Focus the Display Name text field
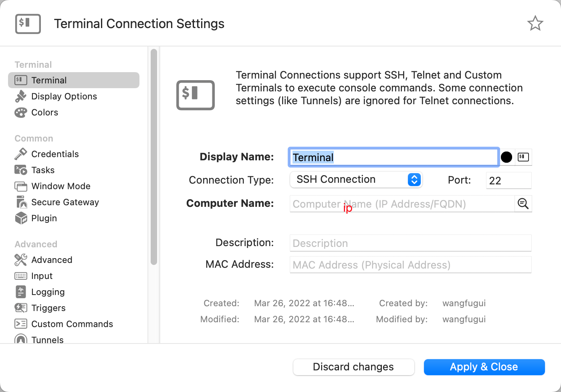 394,157
